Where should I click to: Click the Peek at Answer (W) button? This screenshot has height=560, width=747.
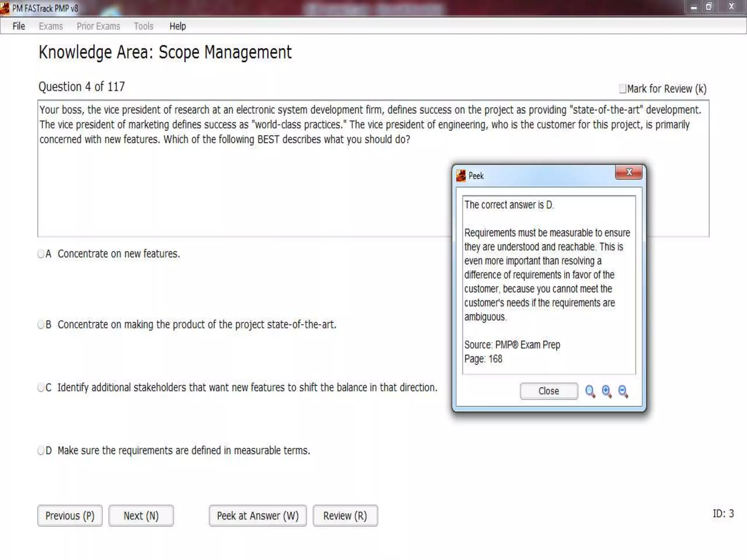coord(258,516)
